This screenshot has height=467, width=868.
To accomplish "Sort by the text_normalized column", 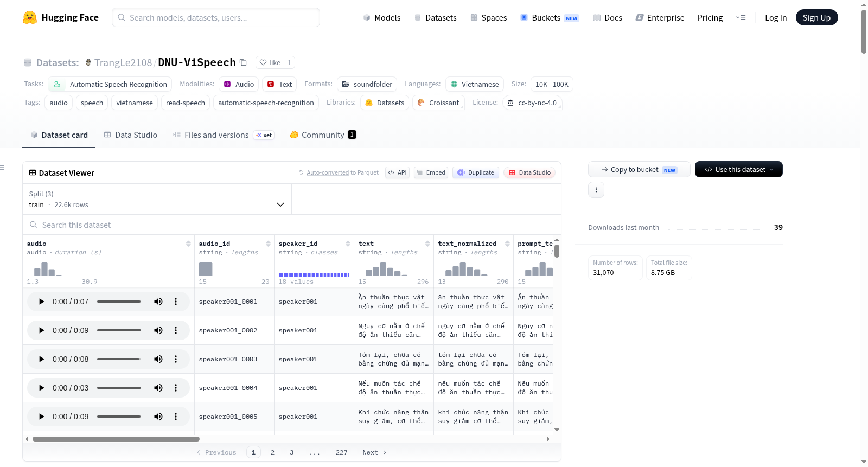I will (x=507, y=244).
